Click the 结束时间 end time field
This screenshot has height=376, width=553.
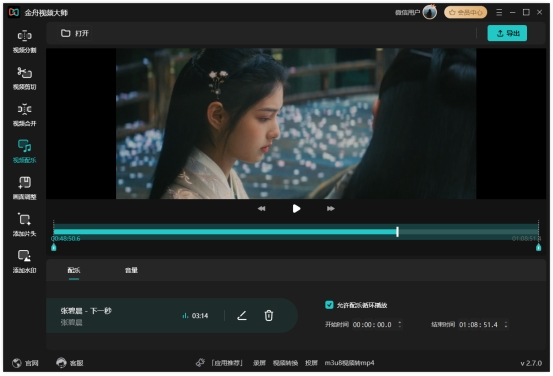[x=484, y=325]
